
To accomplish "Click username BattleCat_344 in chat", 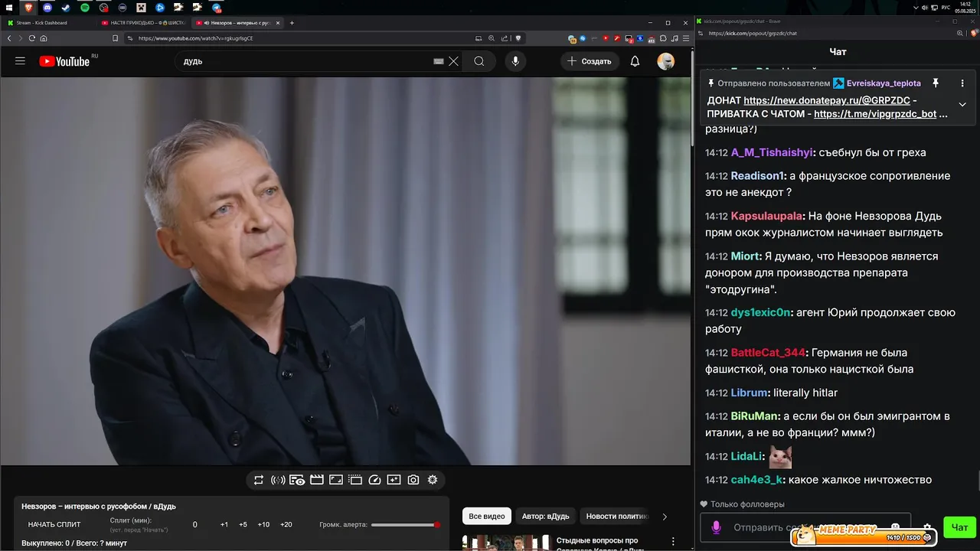I will tap(768, 353).
